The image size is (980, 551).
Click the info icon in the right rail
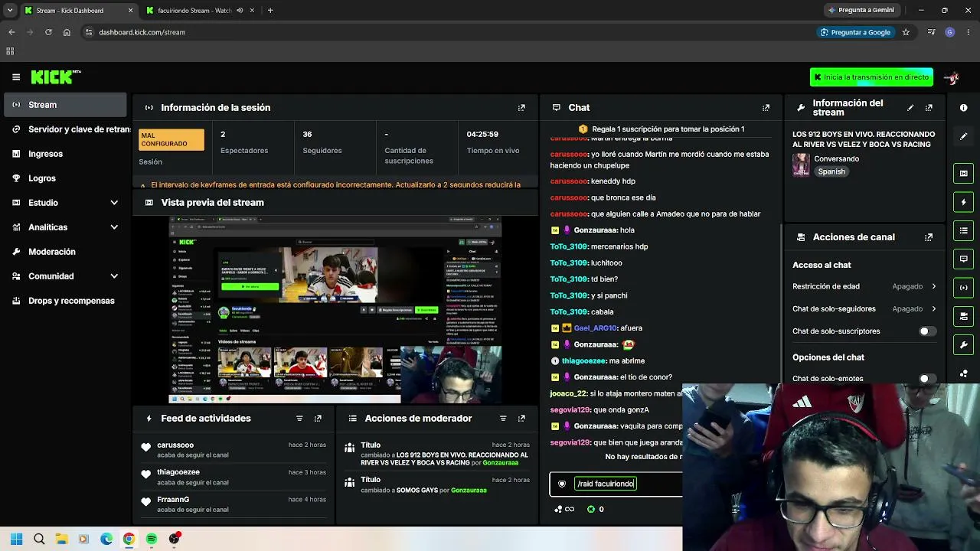964,108
